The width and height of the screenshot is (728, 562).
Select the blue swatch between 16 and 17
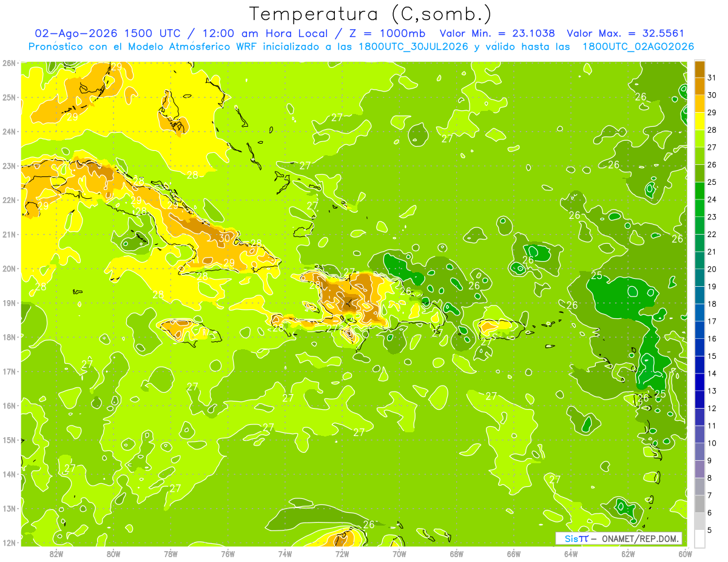pos(699,330)
